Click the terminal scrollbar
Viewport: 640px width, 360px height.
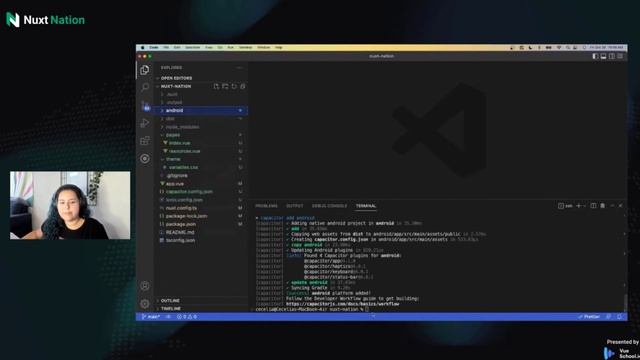pos(625,302)
